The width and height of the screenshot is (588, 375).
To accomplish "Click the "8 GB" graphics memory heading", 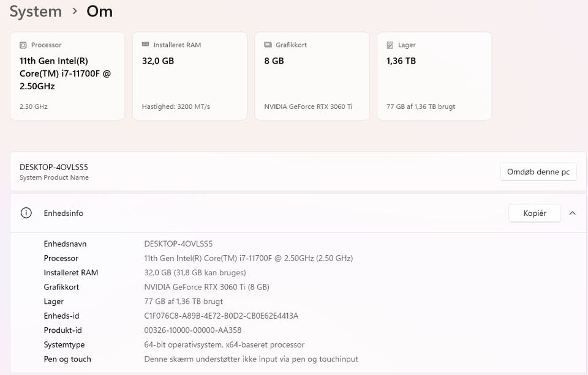I will (274, 61).
